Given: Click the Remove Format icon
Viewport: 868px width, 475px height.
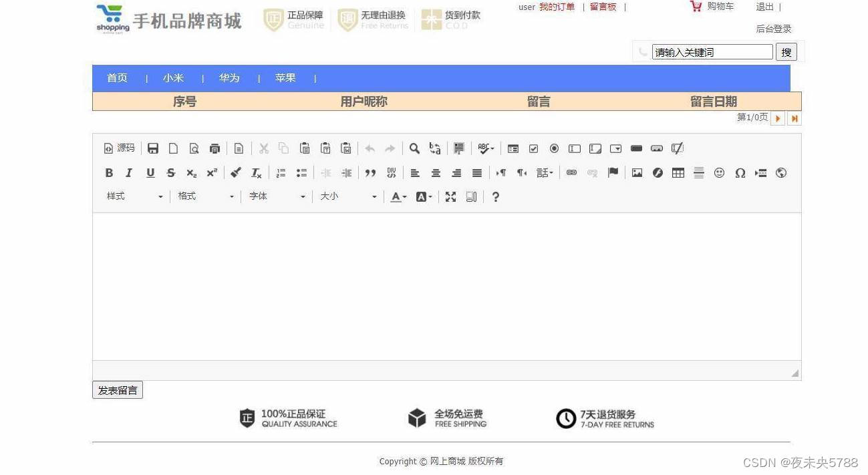Looking at the screenshot, I should click(x=257, y=173).
